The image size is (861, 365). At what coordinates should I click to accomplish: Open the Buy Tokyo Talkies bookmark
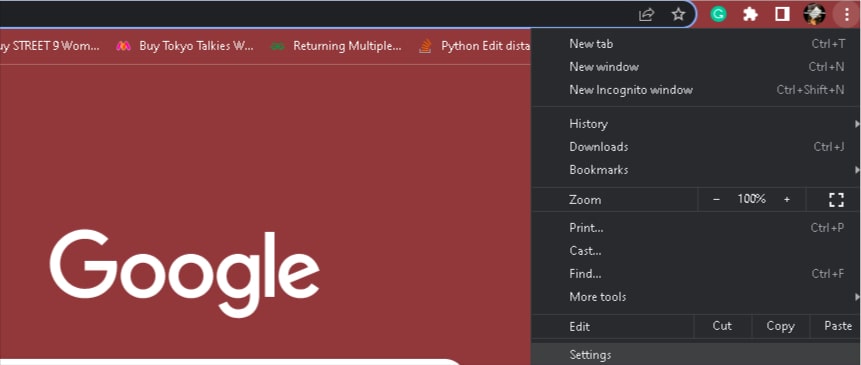point(184,46)
